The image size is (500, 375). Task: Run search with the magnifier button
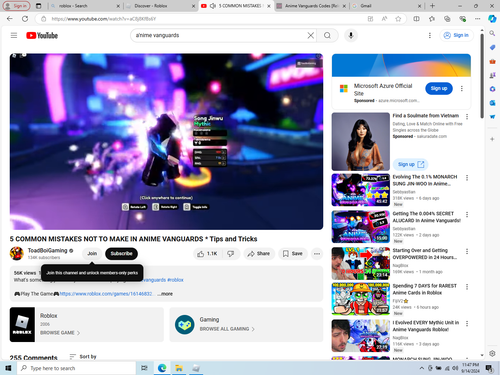[x=327, y=35]
